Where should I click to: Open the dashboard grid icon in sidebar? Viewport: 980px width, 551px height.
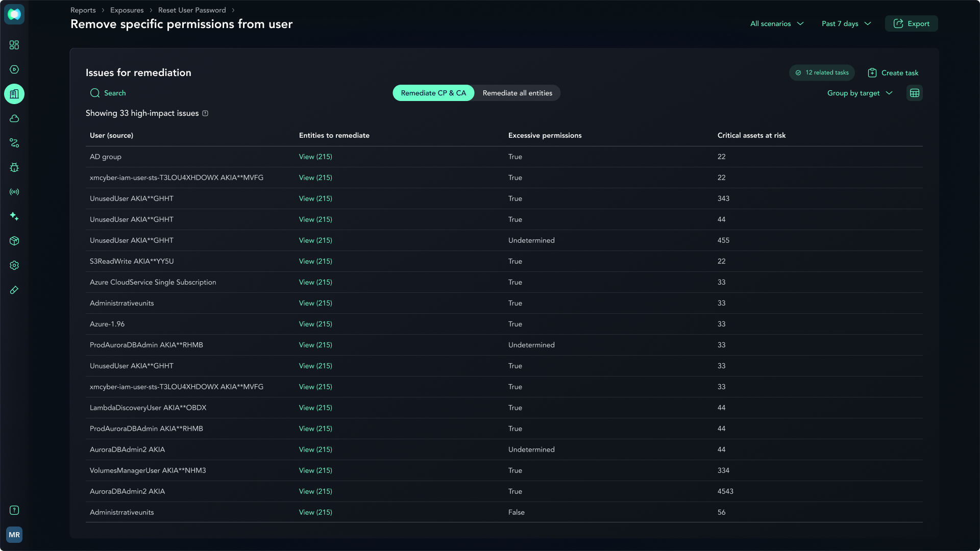click(x=14, y=45)
